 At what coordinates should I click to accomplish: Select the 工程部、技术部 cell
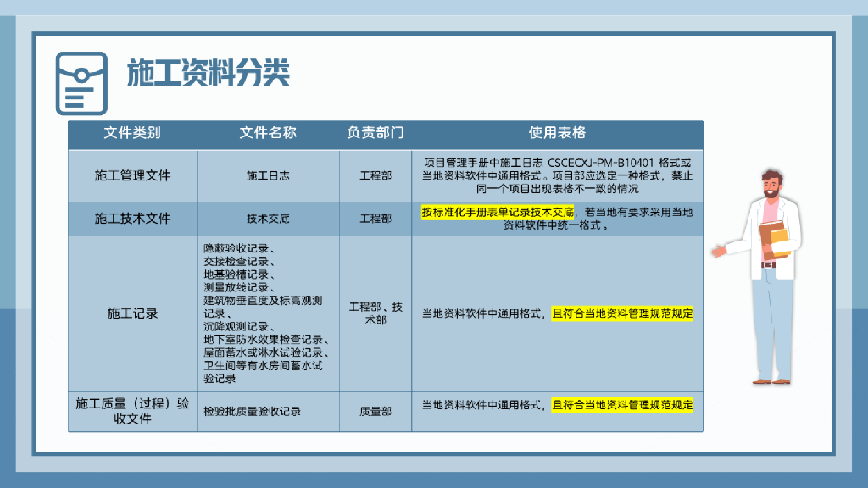click(376, 313)
